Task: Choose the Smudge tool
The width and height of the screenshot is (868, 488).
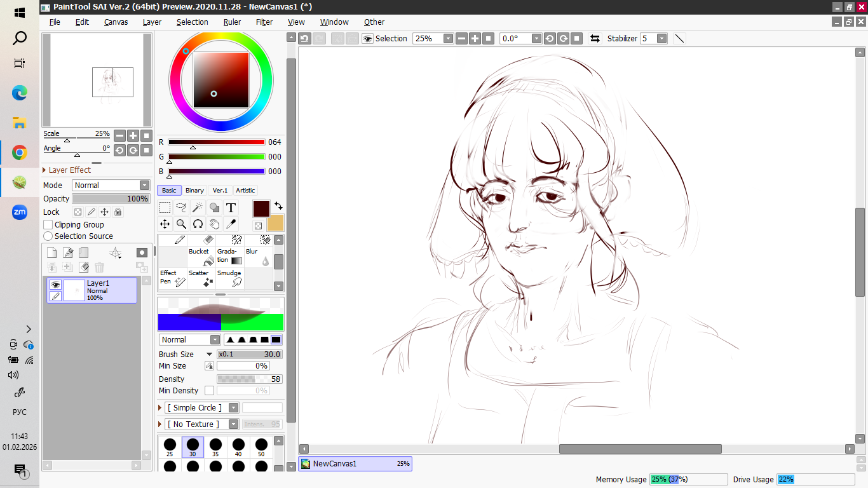Action: (x=230, y=278)
